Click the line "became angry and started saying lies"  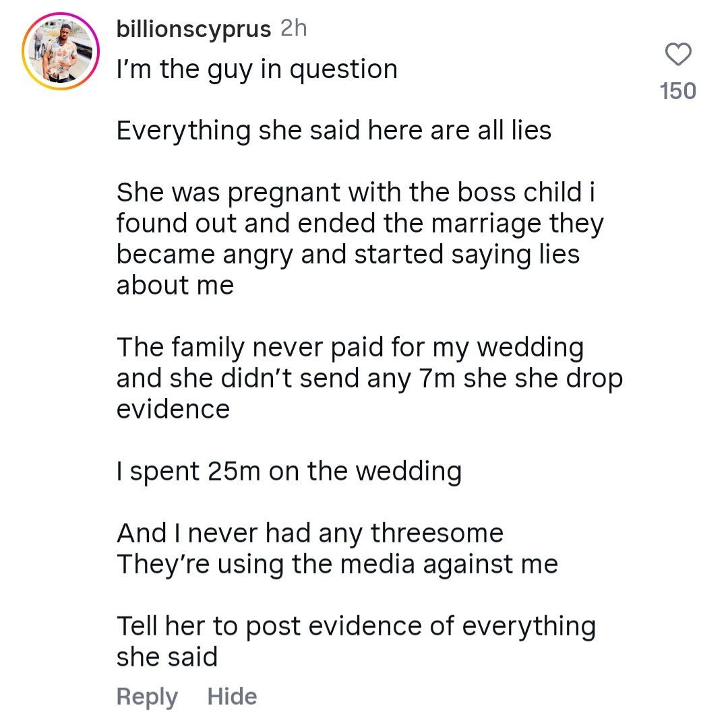coord(348,255)
